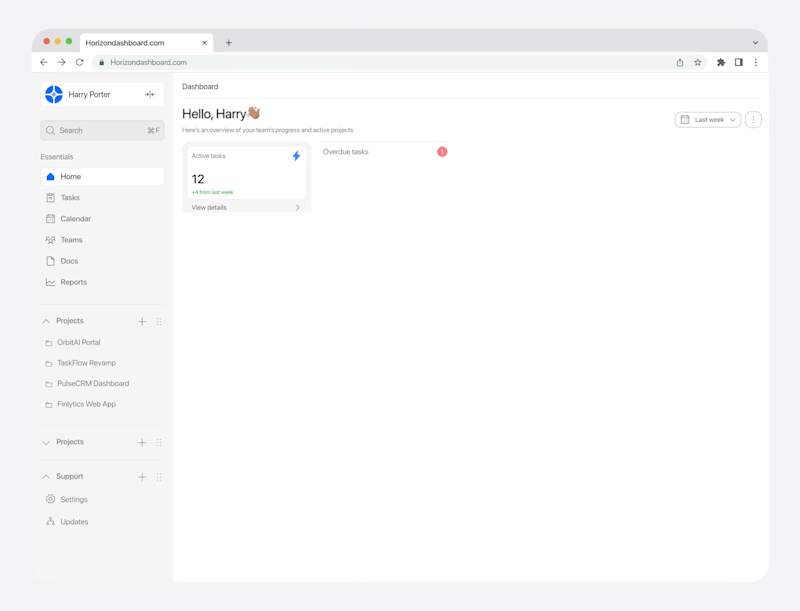Click the workspace logo next to Harry Porter
Image resolution: width=800 pixels, height=611 pixels.
pyautogui.click(x=53, y=93)
